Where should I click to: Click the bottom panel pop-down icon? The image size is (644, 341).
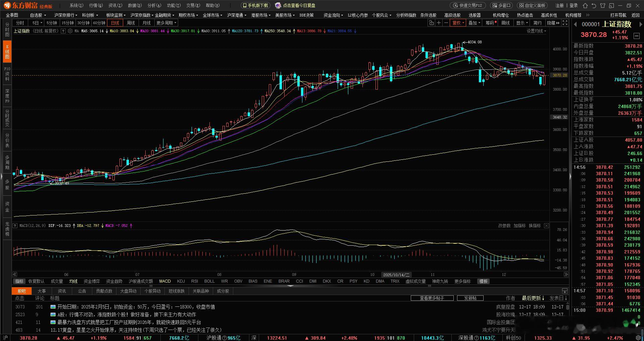[565, 291]
